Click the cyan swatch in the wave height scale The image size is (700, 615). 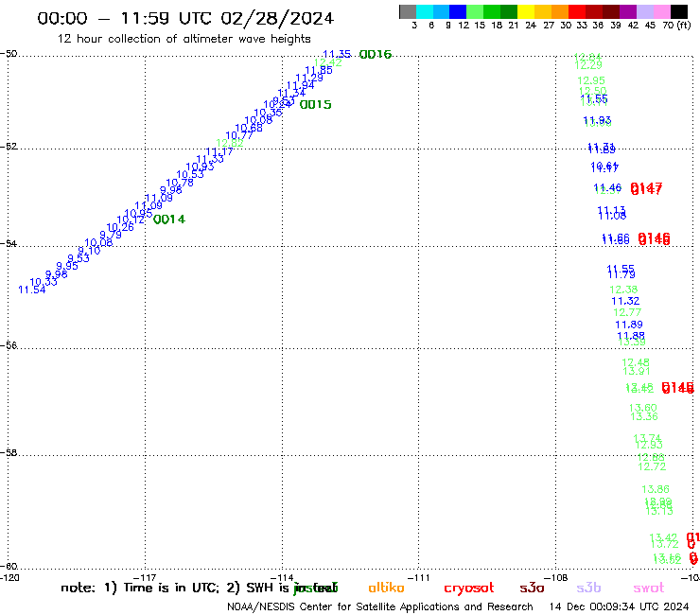coord(425,11)
